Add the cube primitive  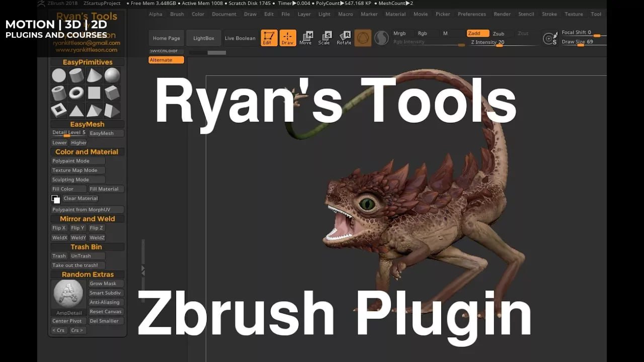tap(112, 93)
